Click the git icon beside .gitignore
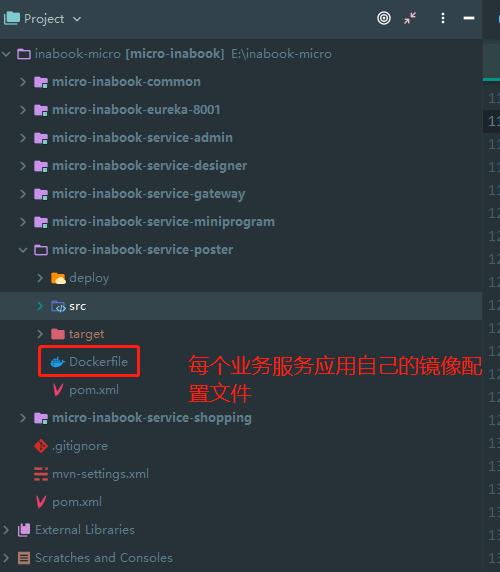Image resolution: width=500 pixels, height=572 pixels. click(x=41, y=446)
